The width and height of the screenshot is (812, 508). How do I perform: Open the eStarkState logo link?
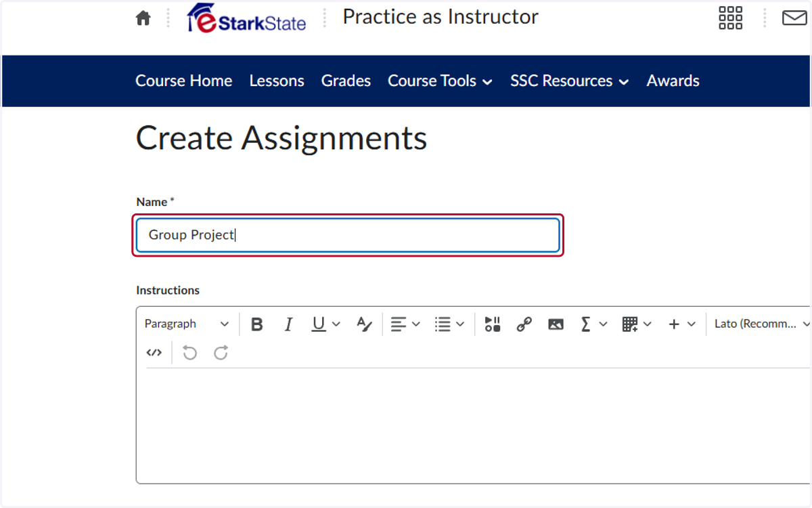tap(246, 18)
